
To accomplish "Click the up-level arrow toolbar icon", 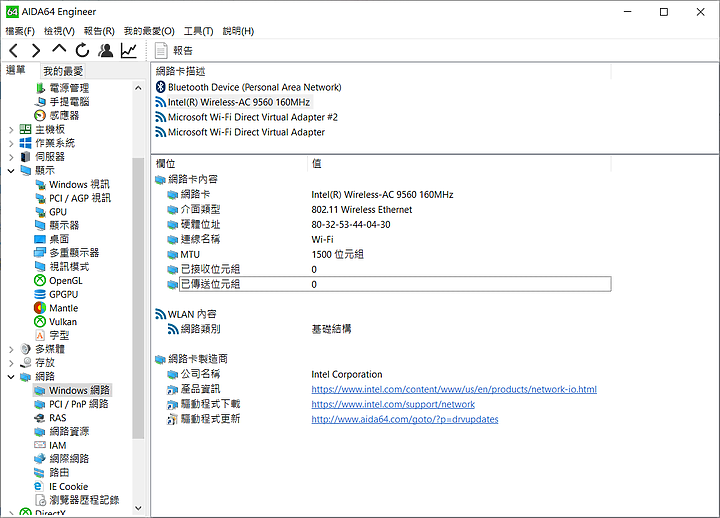I will point(59,49).
